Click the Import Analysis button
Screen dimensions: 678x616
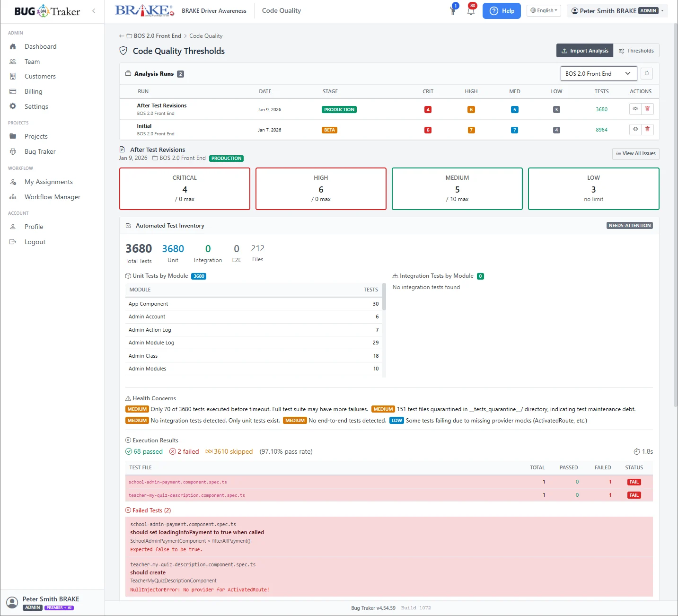pos(585,51)
